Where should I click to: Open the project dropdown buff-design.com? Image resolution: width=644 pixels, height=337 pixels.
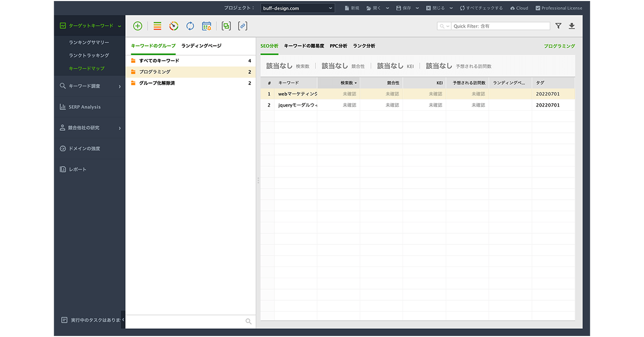pos(297,8)
